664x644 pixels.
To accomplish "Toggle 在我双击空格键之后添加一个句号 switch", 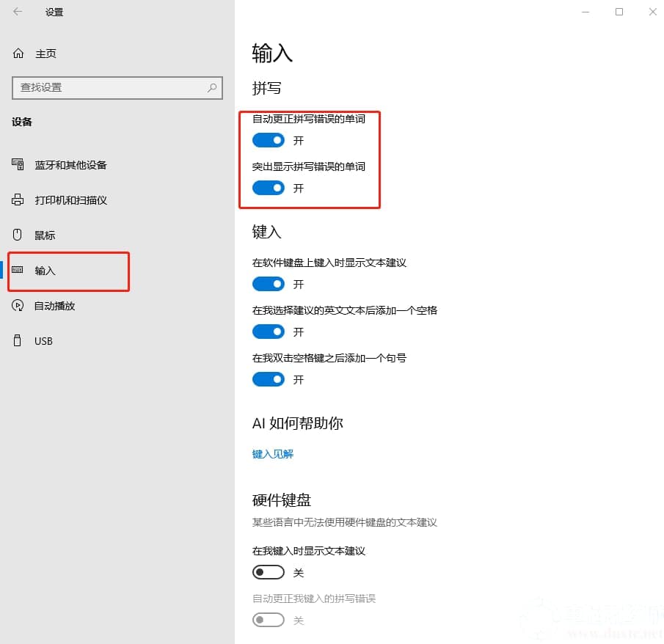I will [268, 379].
